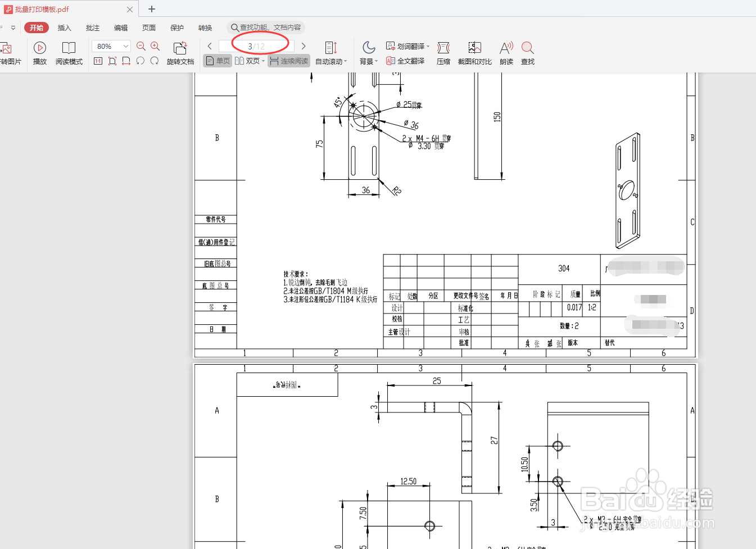Screen dimensions: 756x549
Task: Open the quick access toolbar dropdown arrow
Action: click(13, 28)
